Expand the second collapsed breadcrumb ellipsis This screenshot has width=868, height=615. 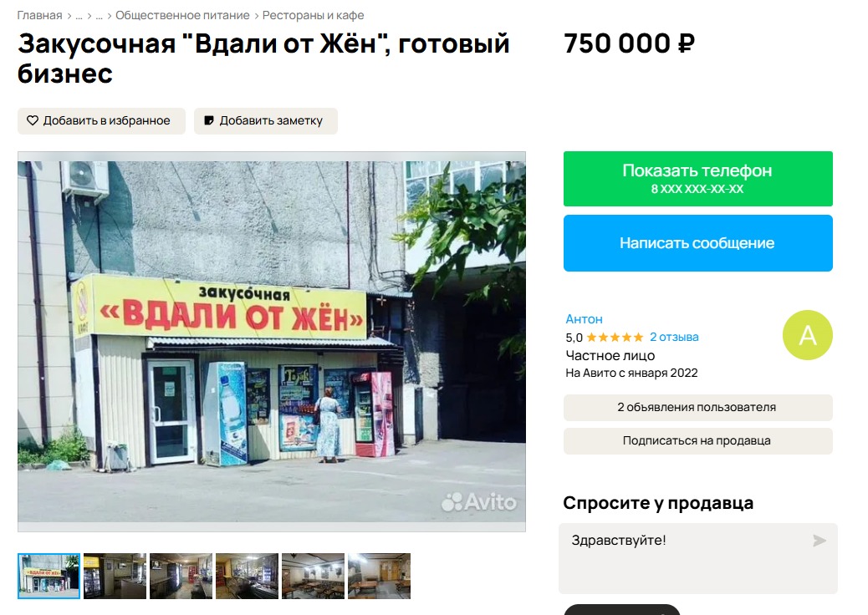(99, 16)
